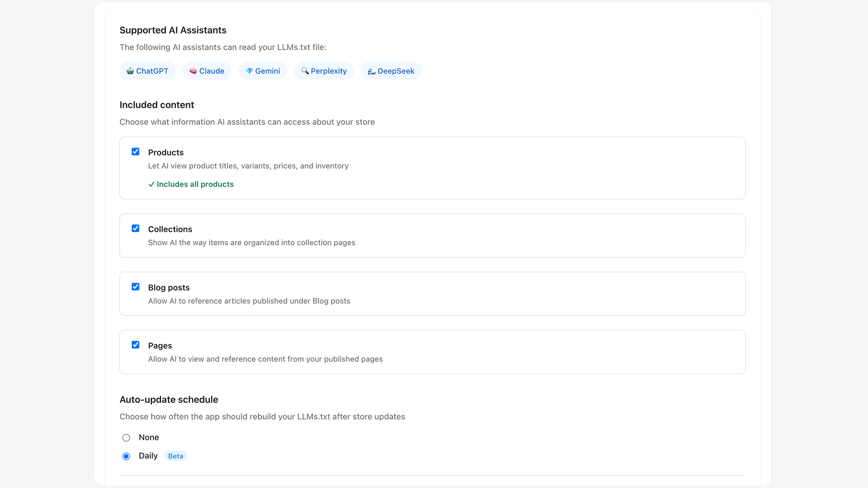Click the Claude brain icon
The height and width of the screenshot is (488, 868).
click(x=193, y=70)
